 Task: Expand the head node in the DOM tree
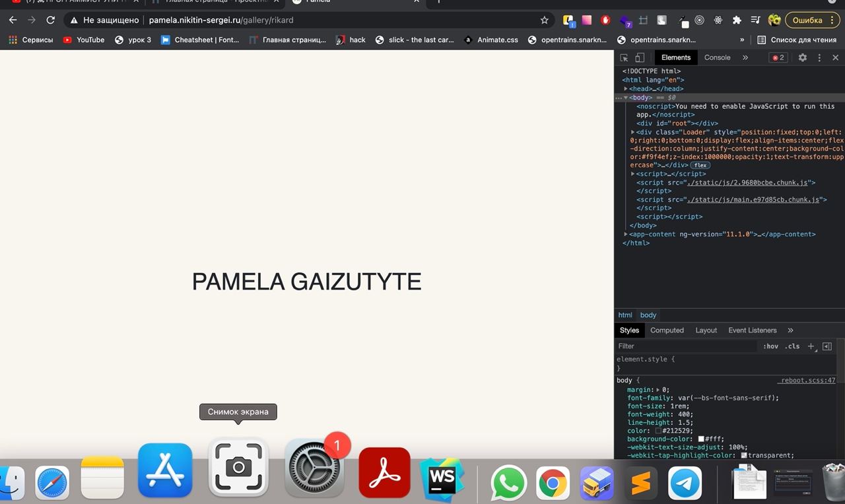[x=626, y=88]
